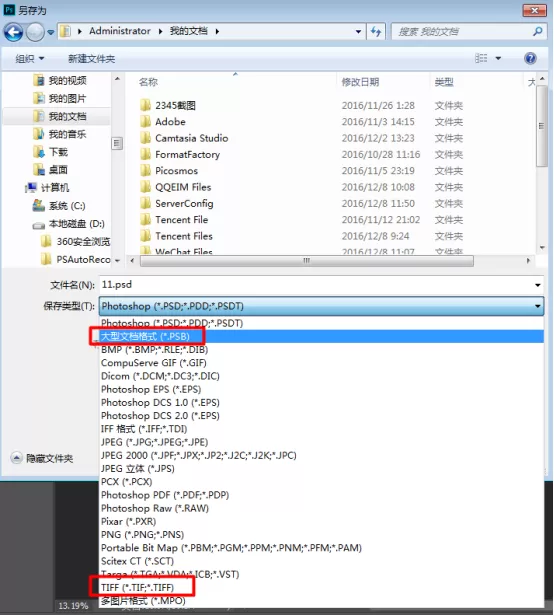Sort by 修改日期 column header
The width and height of the screenshot is (554, 615).
[360, 82]
